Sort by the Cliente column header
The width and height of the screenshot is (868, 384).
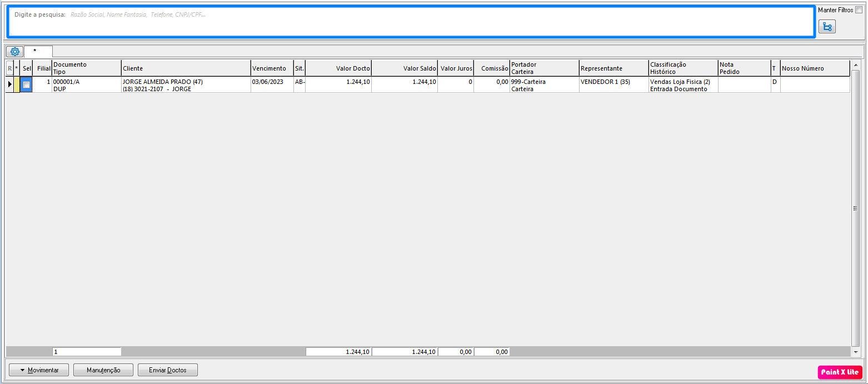pyautogui.click(x=186, y=68)
